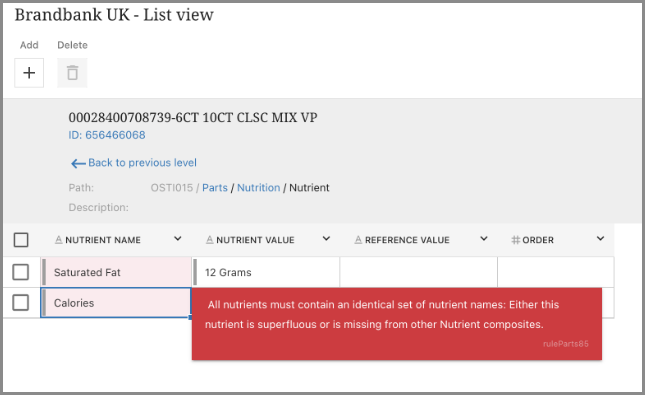645x395 pixels.
Task: Expand the Reference Value column dropdown
Action: (x=484, y=239)
